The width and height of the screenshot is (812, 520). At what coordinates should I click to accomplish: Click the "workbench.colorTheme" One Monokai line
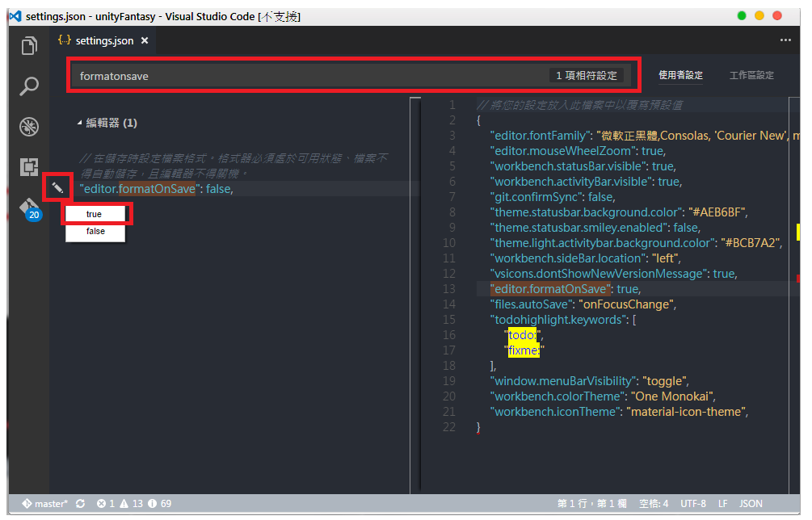pos(603,396)
